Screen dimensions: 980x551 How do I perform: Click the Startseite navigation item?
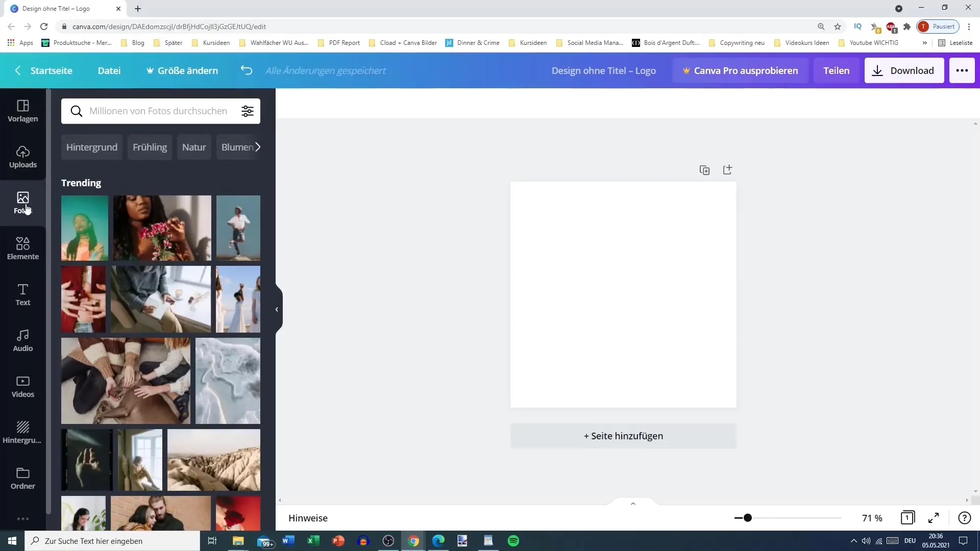tap(52, 70)
